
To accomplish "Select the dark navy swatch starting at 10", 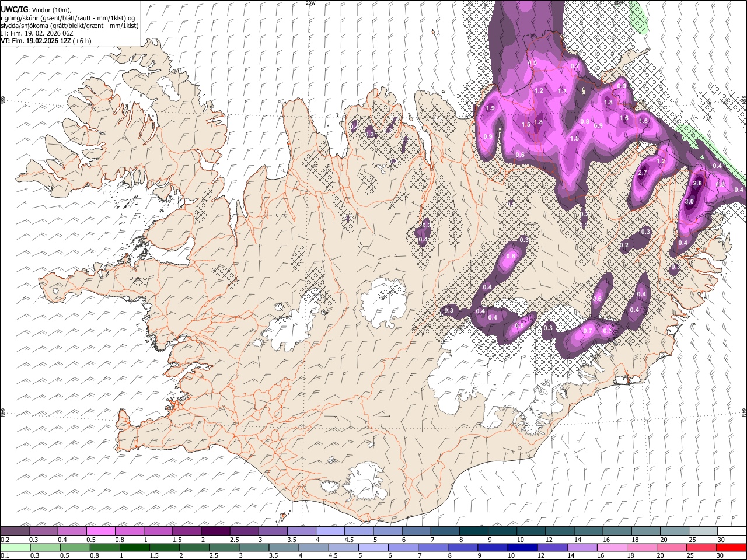I will point(521,547).
